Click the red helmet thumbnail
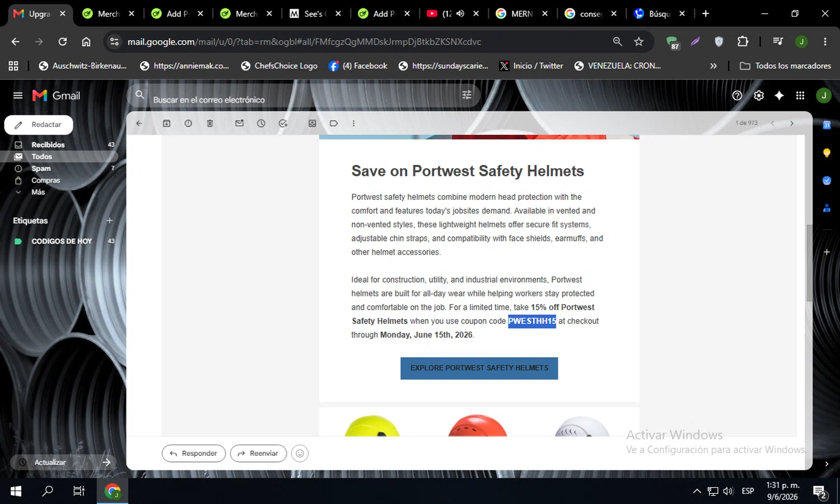Viewport: 840px width, 504px height. tap(478, 426)
